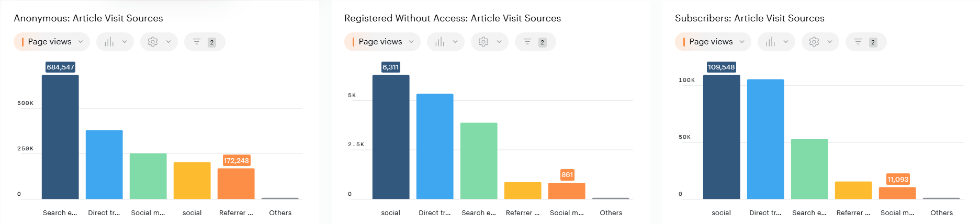This screenshot has width=980, height=224.
Task: Click bar chart icon in Subscribers panel
Action: (770, 42)
